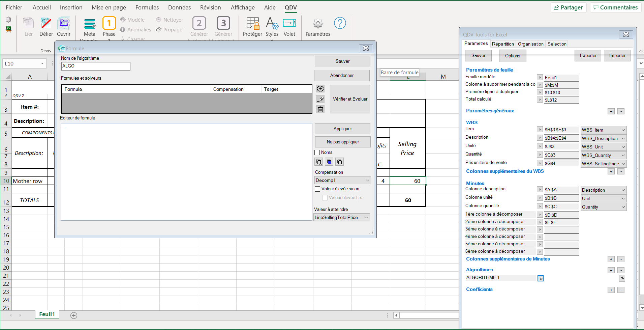Pick range for Feuille modèle arrow
The image size is (644, 330).
pos(540,78)
